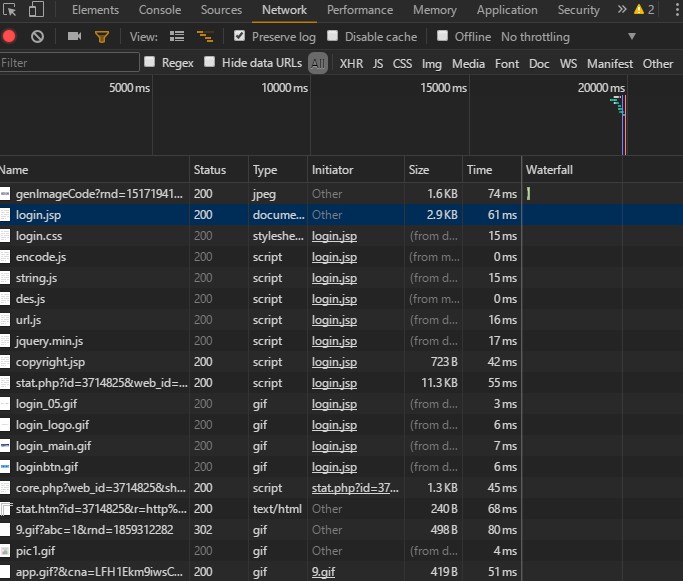Viewport: 683px width, 581px height.
Task: Show the overview waterfall view icon
Action: [x=205, y=37]
